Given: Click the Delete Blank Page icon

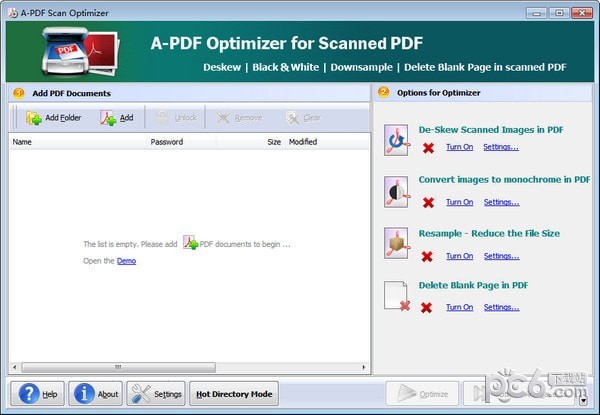Looking at the screenshot, I should coord(396,296).
